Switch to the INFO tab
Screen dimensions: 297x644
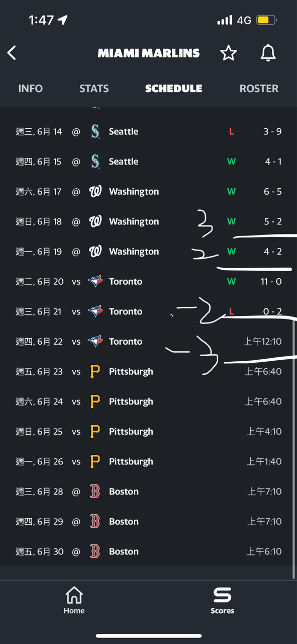click(x=30, y=89)
